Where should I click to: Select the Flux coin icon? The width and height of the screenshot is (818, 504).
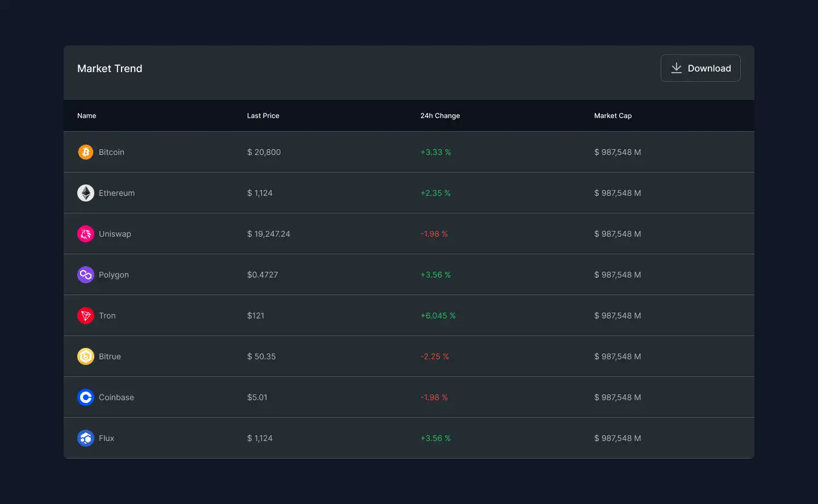pos(86,438)
